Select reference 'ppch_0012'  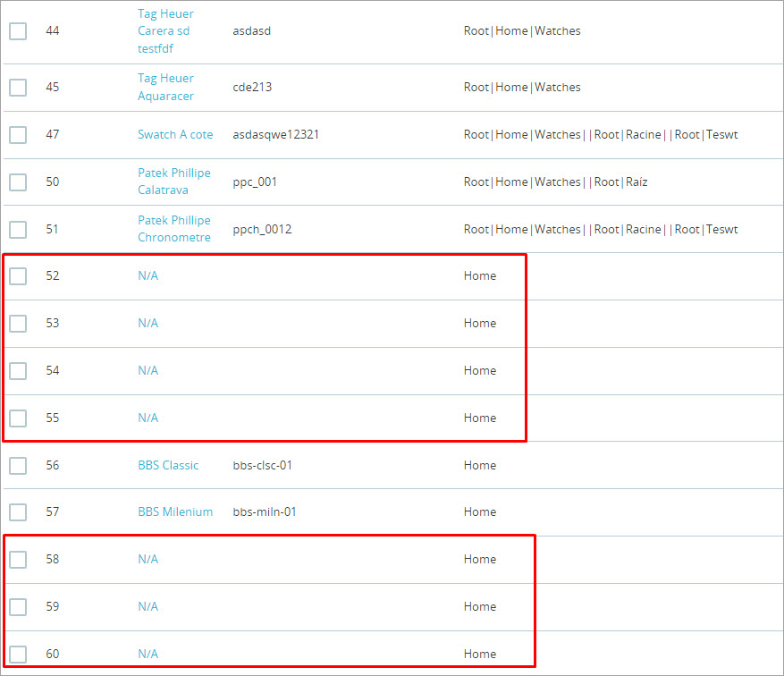[262, 230]
